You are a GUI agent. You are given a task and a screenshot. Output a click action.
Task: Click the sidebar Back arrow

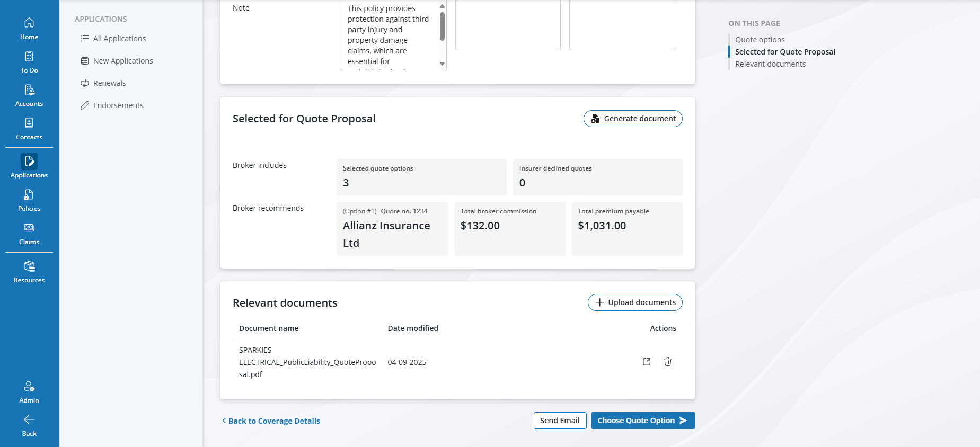(x=29, y=425)
